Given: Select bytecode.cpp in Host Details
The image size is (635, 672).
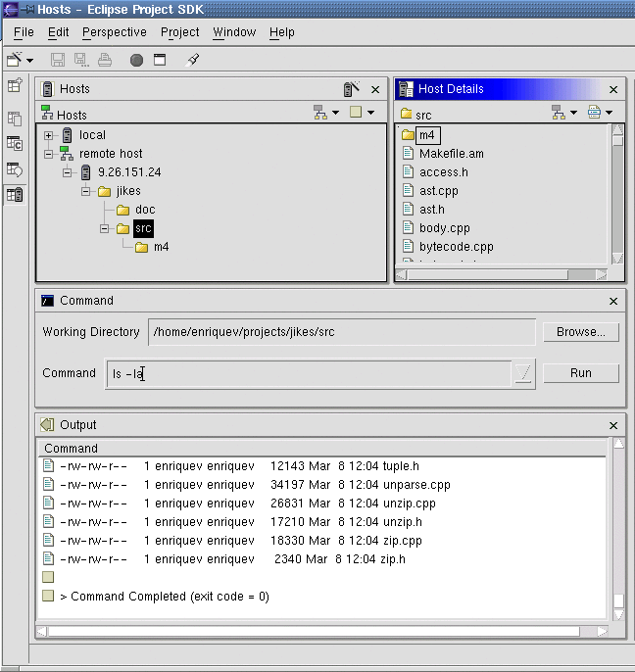Looking at the screenshot, I should pos(456,247).
